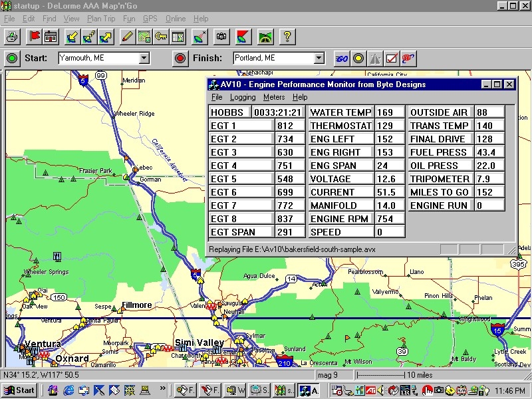The image size is (532, 399).
Task: Click the ENGINE RPM value 754
Action: pyautogui.click(x=390, y=219)
